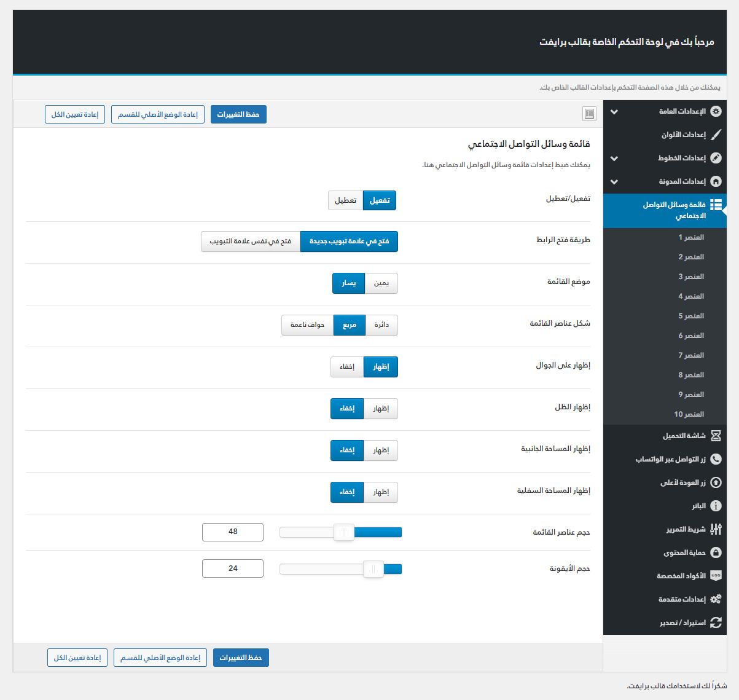Click the hourglass icon for شاشة التحميل
This screenshot has width=739, height=700.
[716, 436]
